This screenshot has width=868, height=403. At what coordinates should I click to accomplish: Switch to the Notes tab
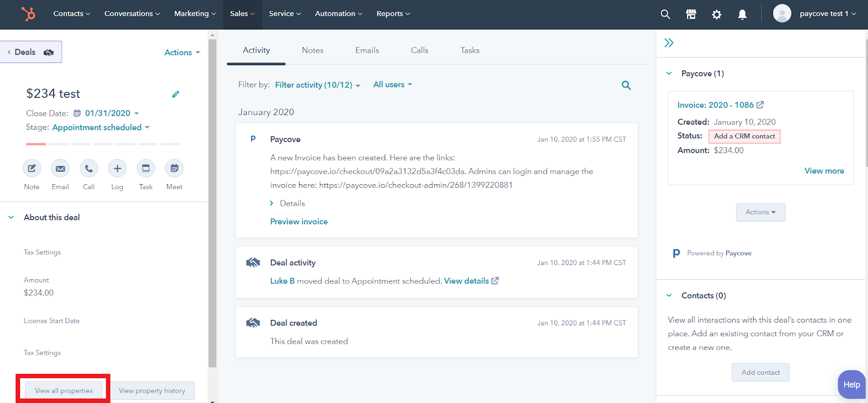point(312,51)
